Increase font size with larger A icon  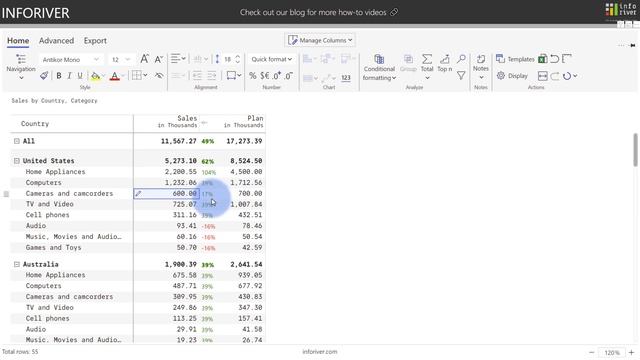144,59
